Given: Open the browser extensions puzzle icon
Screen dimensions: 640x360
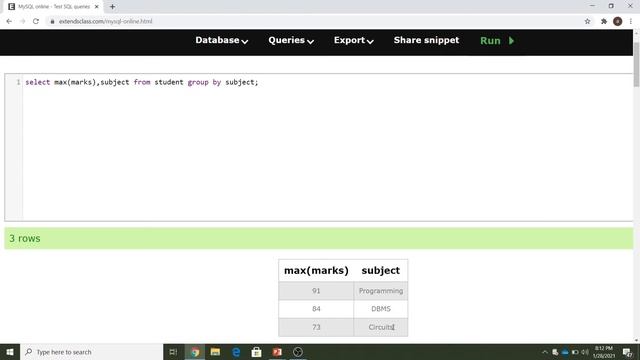Looking at the screenshot, I should pos(604,21).
